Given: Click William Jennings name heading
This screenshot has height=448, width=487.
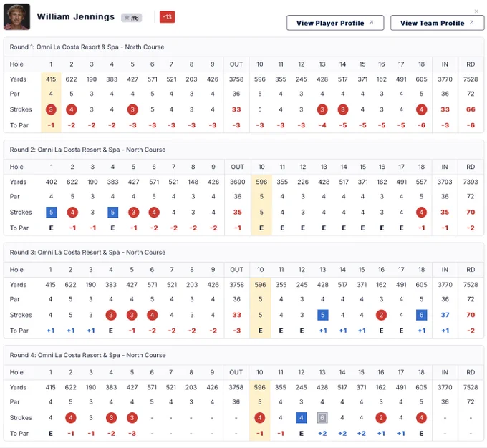Looking at the screenshot, I should click(76, 16).
